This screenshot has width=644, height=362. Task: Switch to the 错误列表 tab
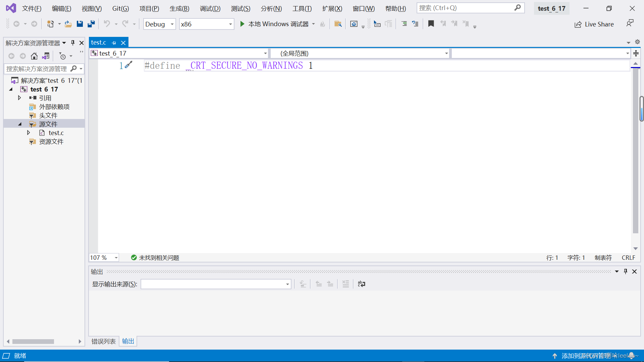[x=103, y=341]
